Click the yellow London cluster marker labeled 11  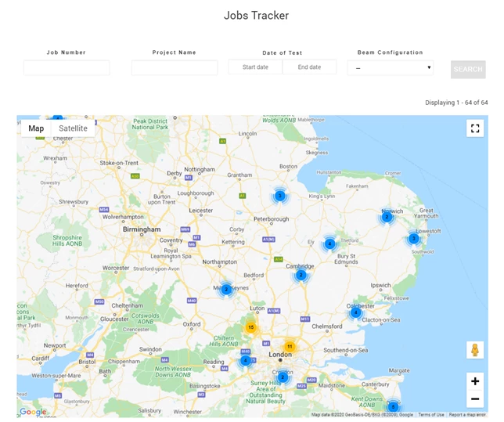[290, 347]
